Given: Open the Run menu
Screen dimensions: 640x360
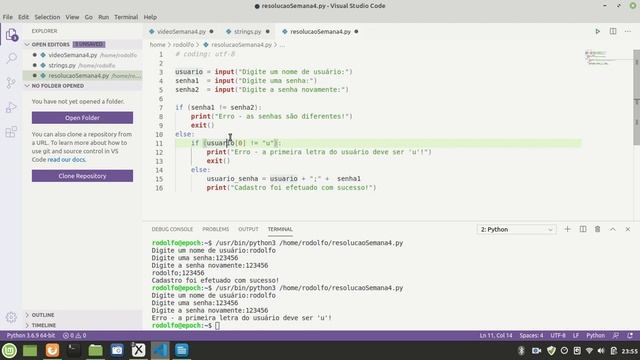Looking at the screenshot, I should point(104,17).
